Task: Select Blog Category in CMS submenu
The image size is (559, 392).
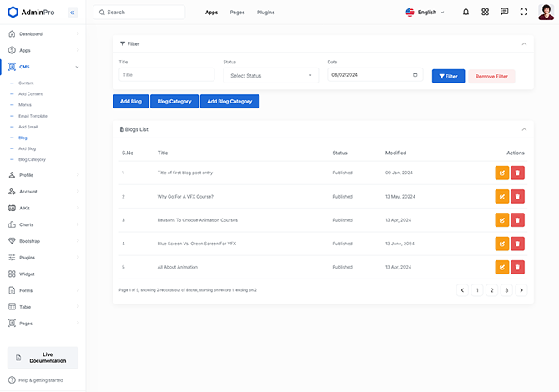Action: point(32,159)
